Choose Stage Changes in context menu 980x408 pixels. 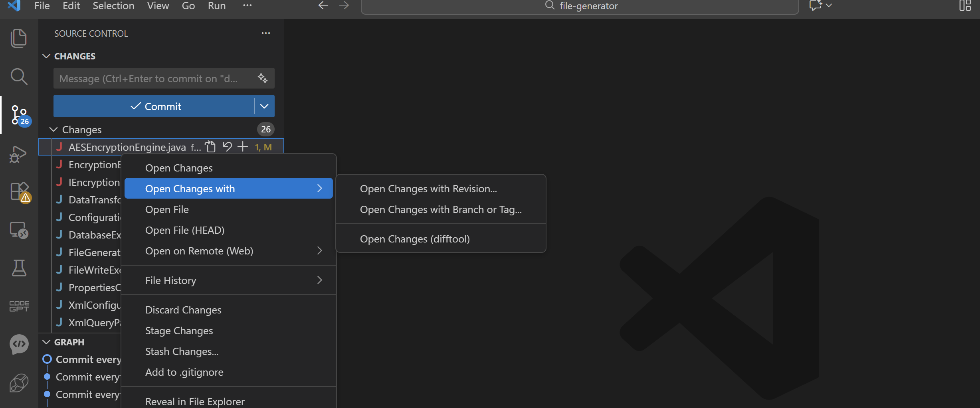click(179, 331)
